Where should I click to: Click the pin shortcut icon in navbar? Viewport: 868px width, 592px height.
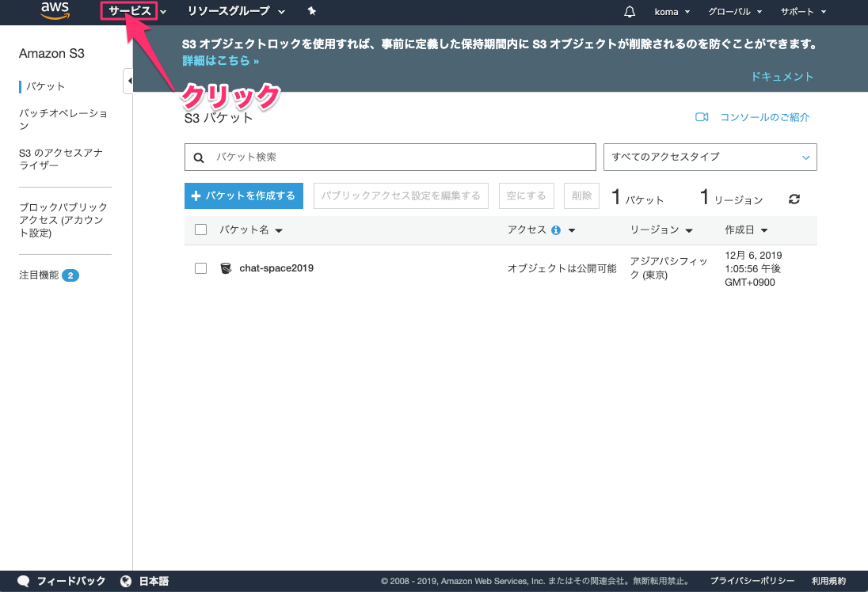pyautogui.click(x=312, y=11)
